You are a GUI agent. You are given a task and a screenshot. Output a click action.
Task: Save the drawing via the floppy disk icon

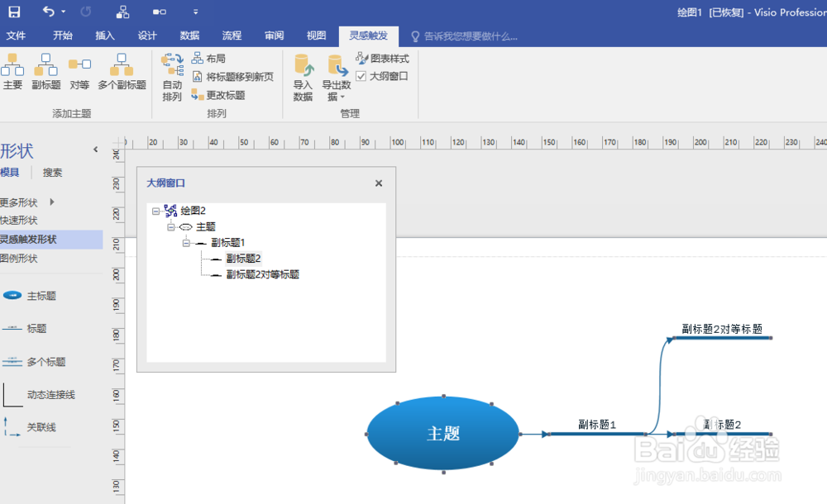click(x=14, y=12)
